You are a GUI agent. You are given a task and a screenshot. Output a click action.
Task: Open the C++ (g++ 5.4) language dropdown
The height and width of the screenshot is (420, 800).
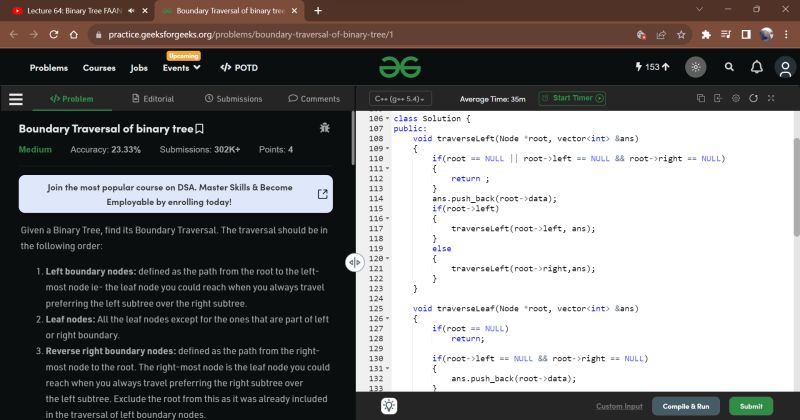(x=401, y=98)
